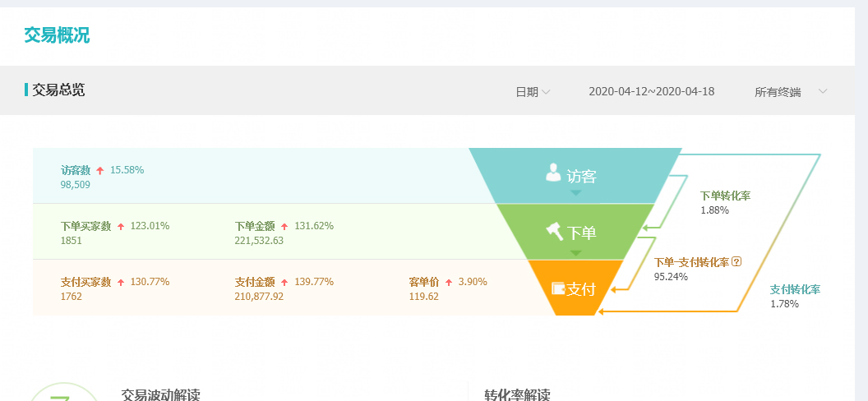Click the 1.88% conversion rate
Viewport: 868px width, 401px height.
[714, 210]
